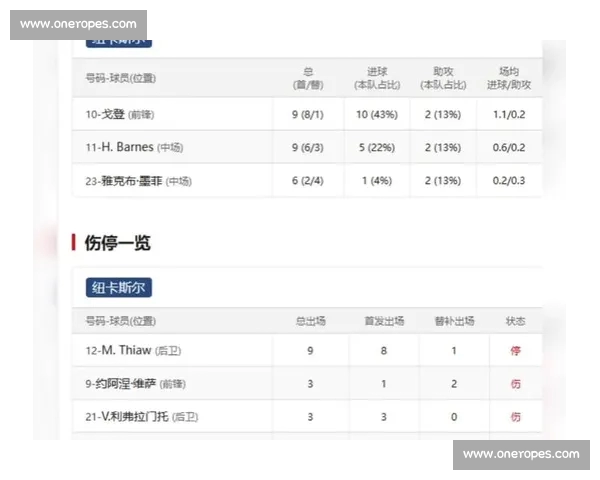The image size is (600, 480).
Task: Click goals value 1 (4%)
Action: coord(377,181)
